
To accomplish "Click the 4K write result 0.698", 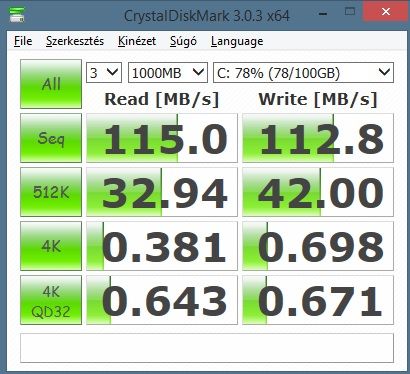I will pyautogui.click(x=318, y=246).
